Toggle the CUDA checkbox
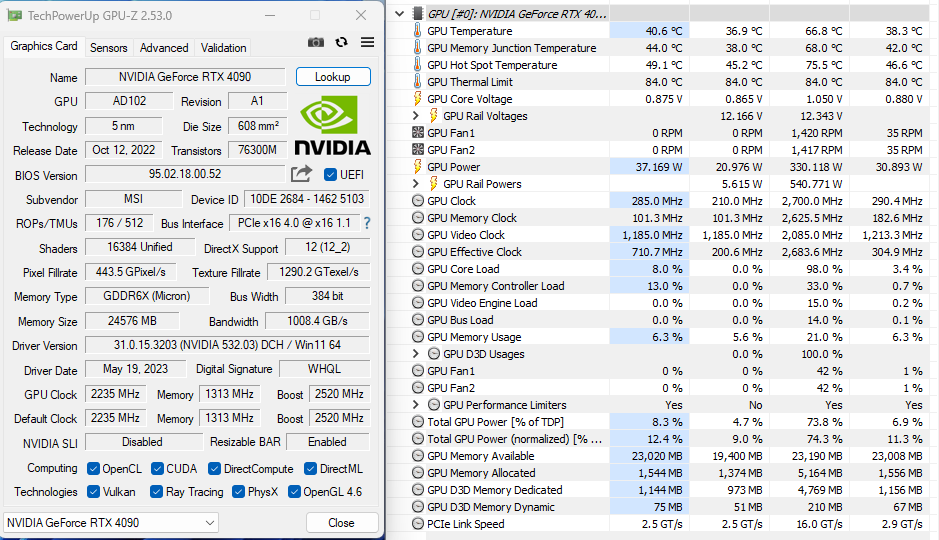The width and height of the screenshot is (939, 540). click(158, 469)
